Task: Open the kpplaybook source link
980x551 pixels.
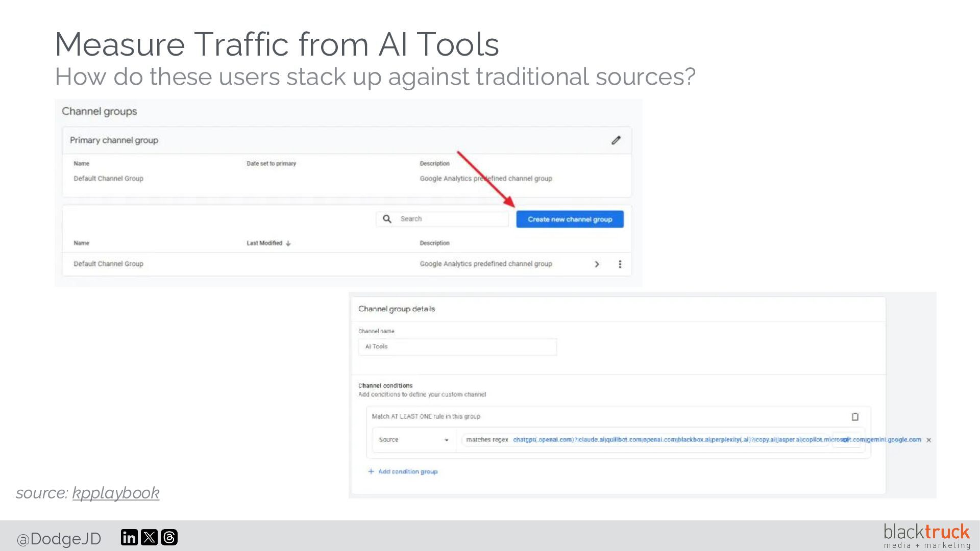Action: point(116,493)
